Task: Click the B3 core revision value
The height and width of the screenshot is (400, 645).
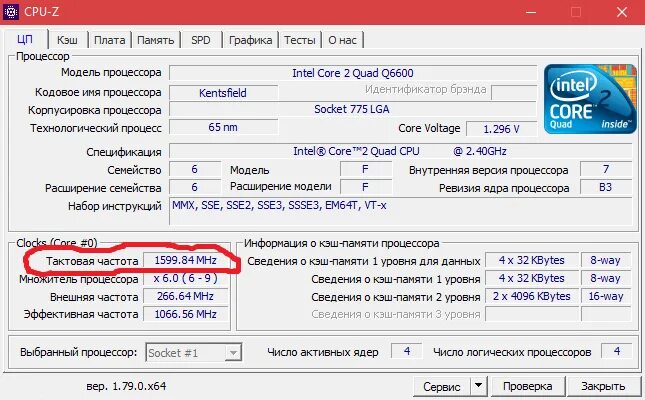Action: tap(606, 188)
